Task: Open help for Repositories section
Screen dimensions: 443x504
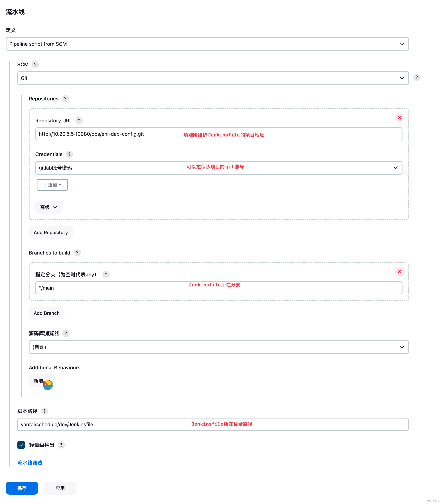Action: point(65,99)
